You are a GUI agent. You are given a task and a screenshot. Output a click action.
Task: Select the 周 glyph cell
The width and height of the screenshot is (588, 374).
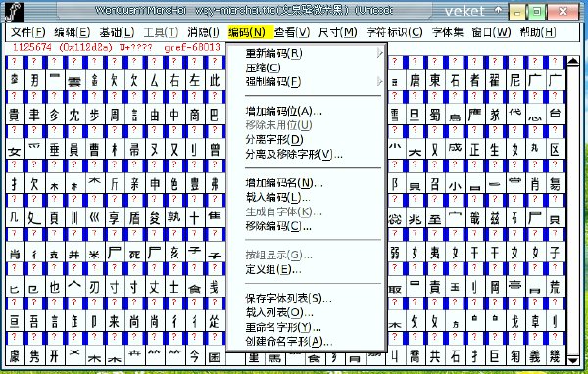115,115
